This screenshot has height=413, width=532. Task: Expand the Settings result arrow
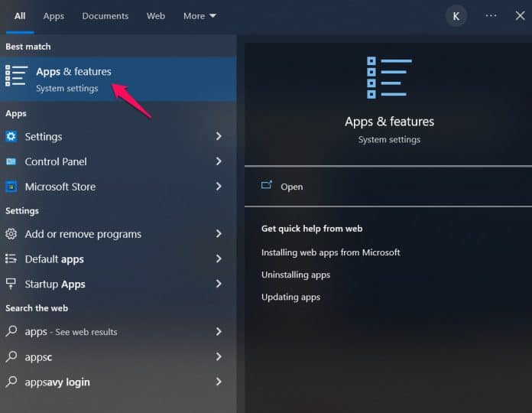219,137
